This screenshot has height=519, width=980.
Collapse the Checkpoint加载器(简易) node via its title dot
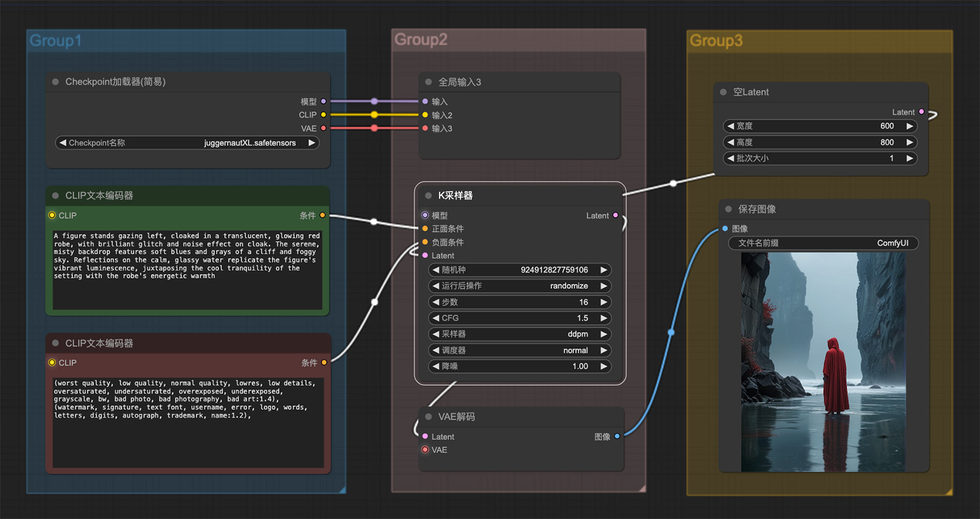56,82
